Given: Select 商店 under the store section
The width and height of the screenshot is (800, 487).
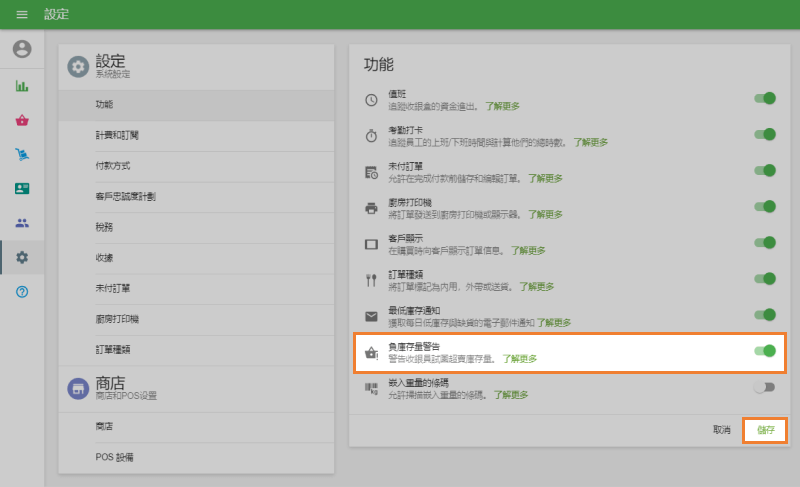Looking at the screenshot, I should click(196, 427).
